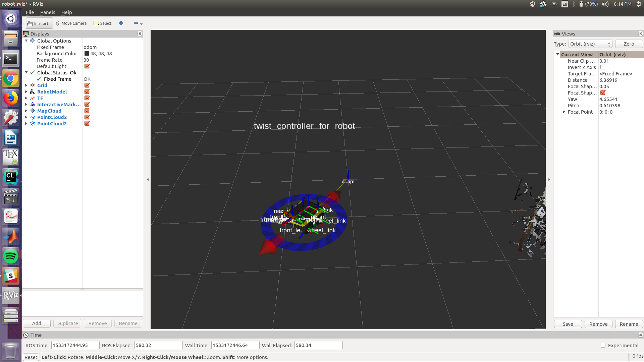Launch Spotify from the dock
Screen dimensions: 644x362
tap(11, 256)
